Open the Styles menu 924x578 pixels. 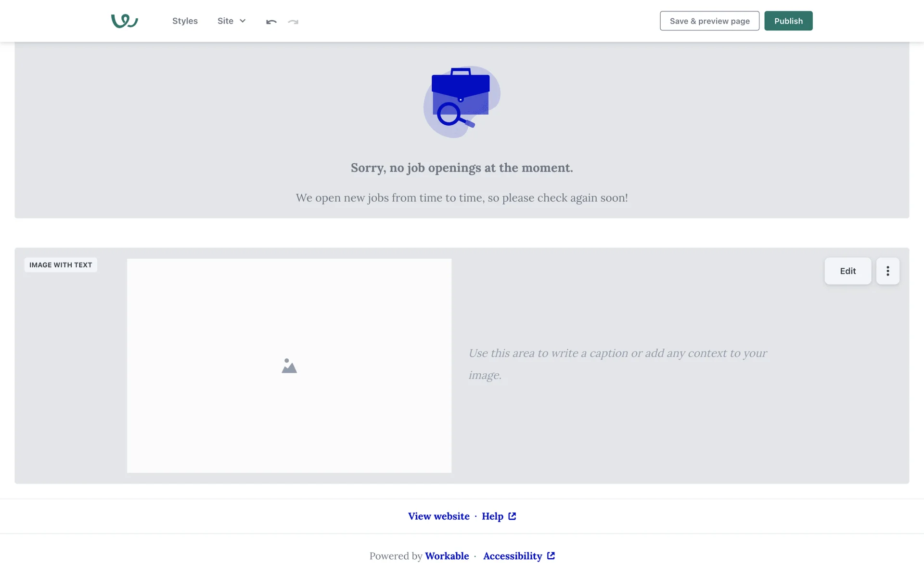pos(185,21)
